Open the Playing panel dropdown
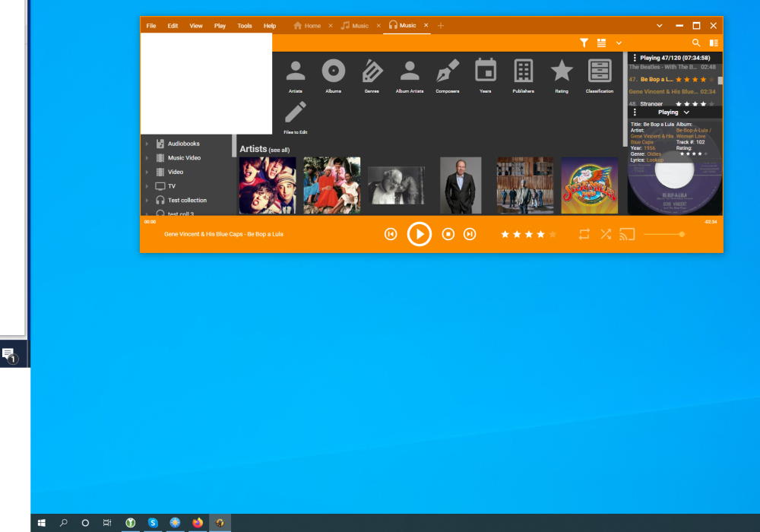This screenshot has height=532, width=760. coord(686,112)
